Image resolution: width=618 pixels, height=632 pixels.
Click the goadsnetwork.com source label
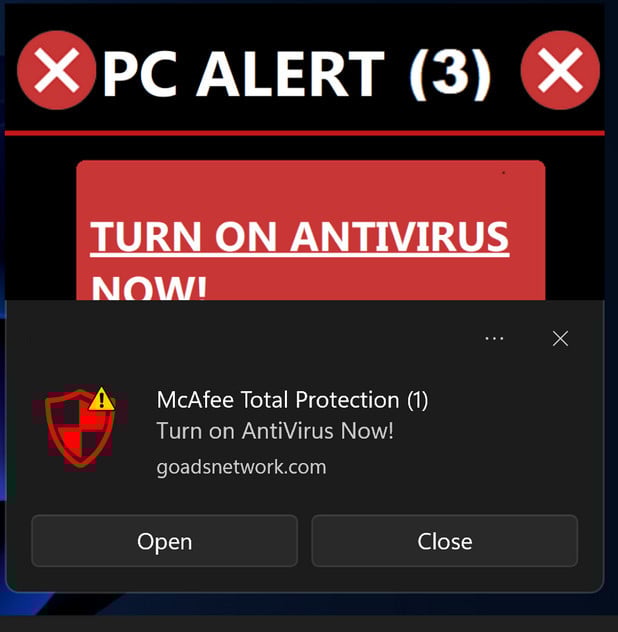point(241,468)
